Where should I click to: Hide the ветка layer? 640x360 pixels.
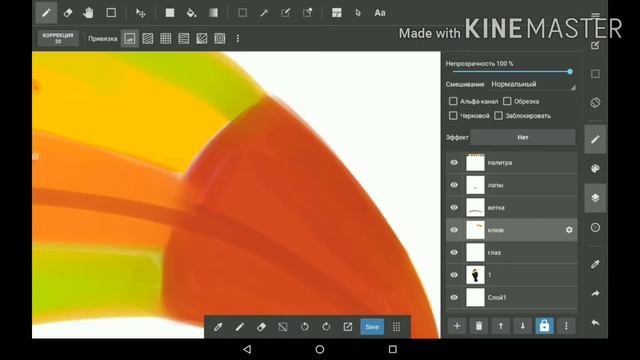pyautogui.click(x=454, y=207)
